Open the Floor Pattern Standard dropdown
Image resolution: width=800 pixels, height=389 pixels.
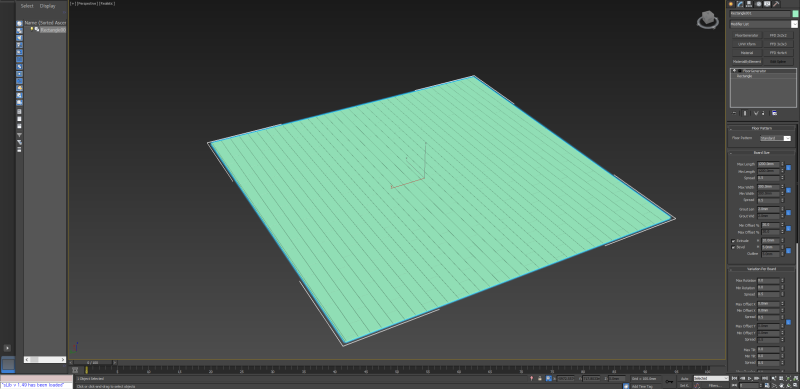tap(787, 138)
